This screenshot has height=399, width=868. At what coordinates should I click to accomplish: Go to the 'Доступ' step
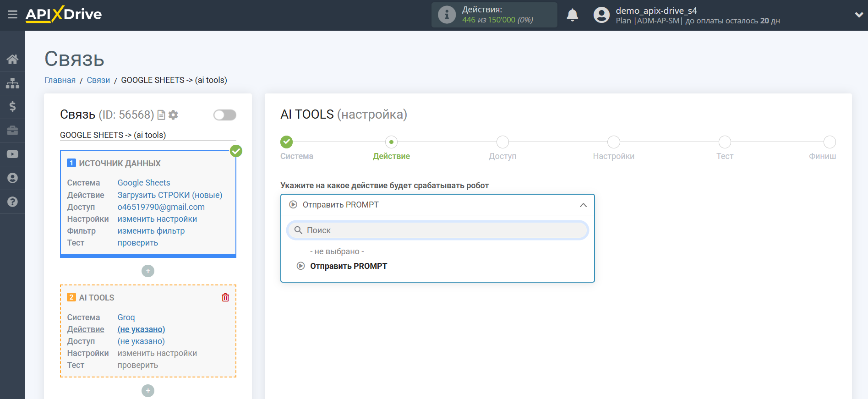point(502,142)
